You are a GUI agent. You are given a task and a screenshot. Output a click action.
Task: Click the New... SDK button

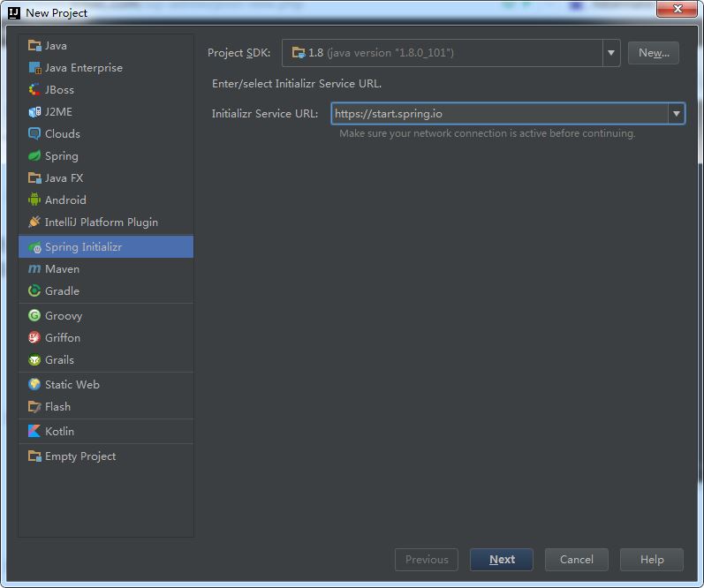654,53
